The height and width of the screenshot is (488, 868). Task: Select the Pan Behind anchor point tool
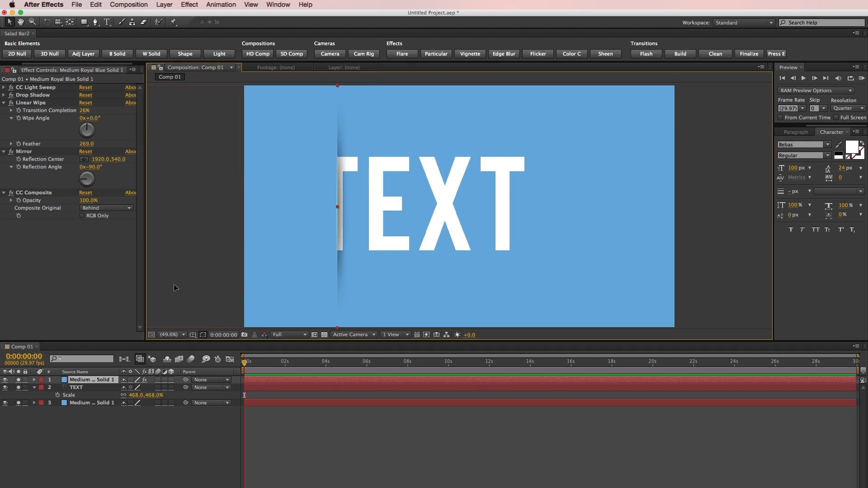(x=70, y=22)
